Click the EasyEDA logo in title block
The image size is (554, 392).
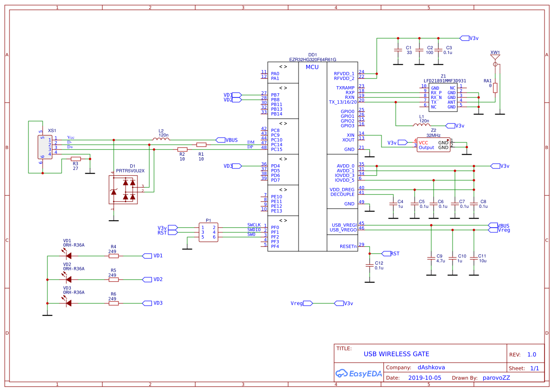(x=359, y=374)
